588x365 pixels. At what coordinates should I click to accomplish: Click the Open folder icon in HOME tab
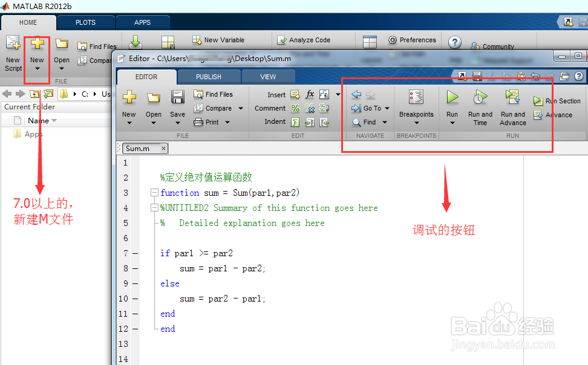62,44
